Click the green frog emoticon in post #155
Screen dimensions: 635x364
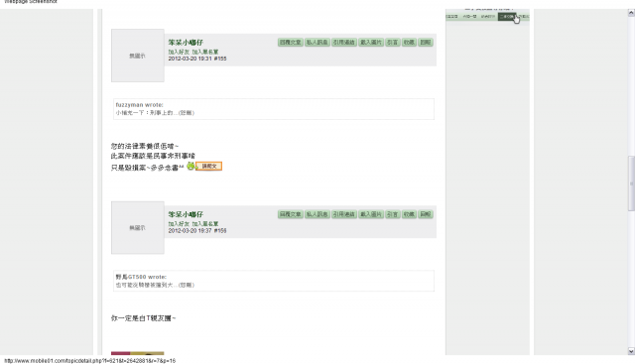click(x=190, y=166)
